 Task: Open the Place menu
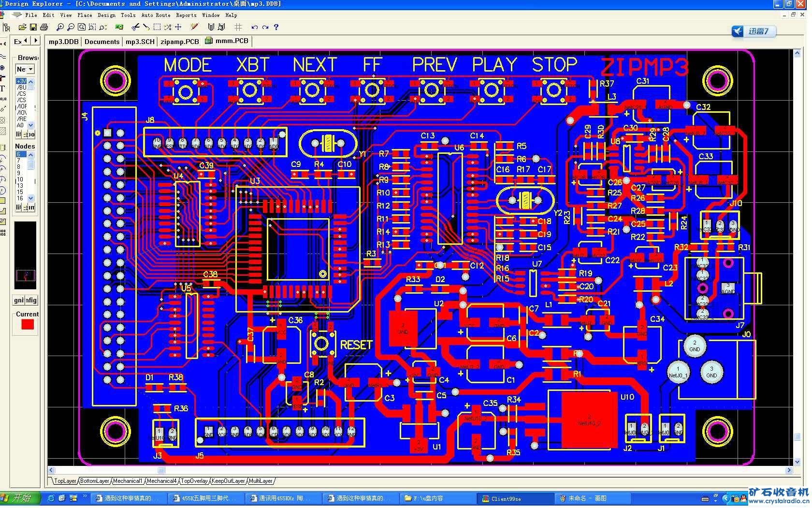tap(85, 15)
